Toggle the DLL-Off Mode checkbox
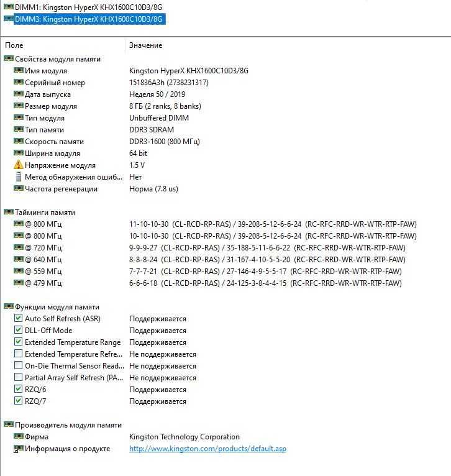 (x=18, y=330)
